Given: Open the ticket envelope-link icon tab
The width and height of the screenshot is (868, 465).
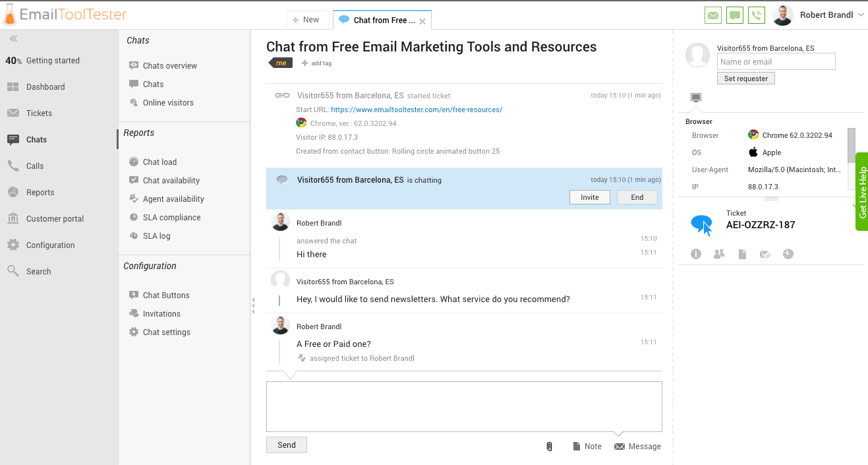Looking at the screenshot, I should pyautogui.click(x=765, y=254).
